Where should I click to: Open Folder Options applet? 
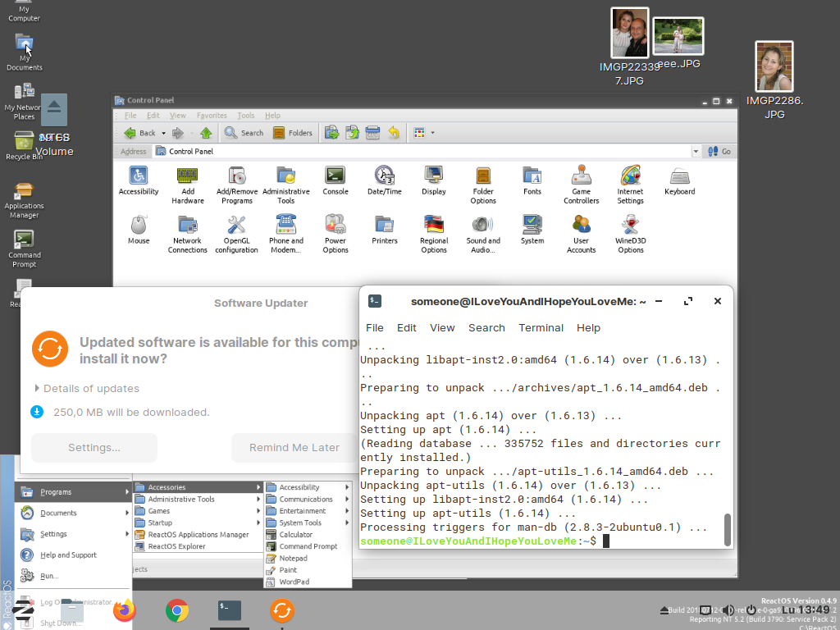[x=483, y=185]
